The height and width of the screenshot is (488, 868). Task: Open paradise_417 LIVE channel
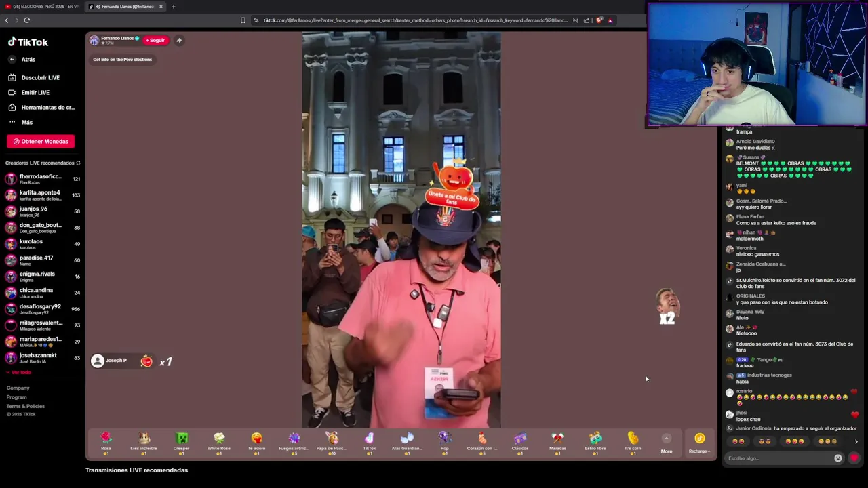[42, 260]
